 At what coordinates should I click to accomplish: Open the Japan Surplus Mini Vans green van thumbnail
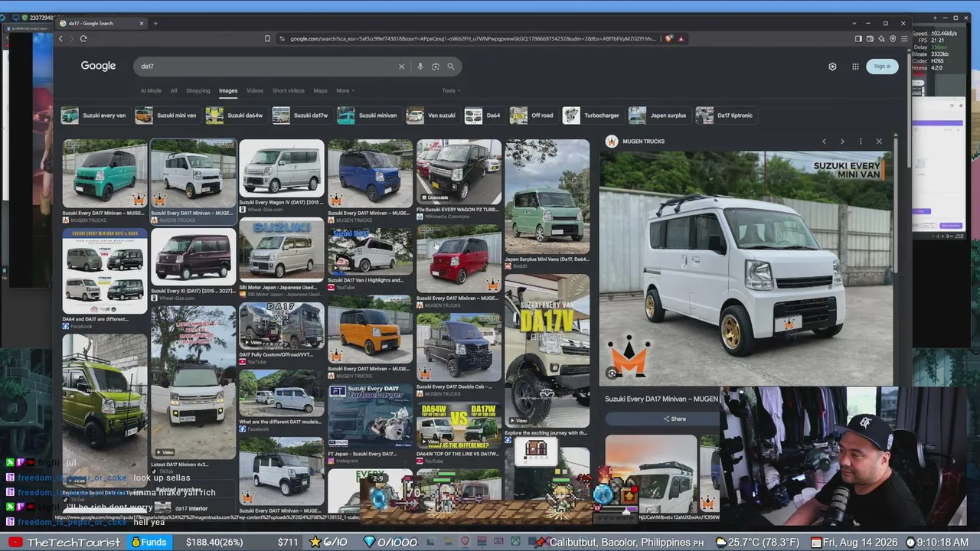coord(547,197)
